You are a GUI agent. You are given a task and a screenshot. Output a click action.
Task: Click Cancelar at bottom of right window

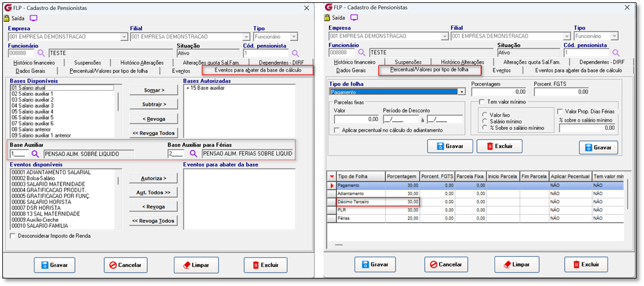point(446,265)
